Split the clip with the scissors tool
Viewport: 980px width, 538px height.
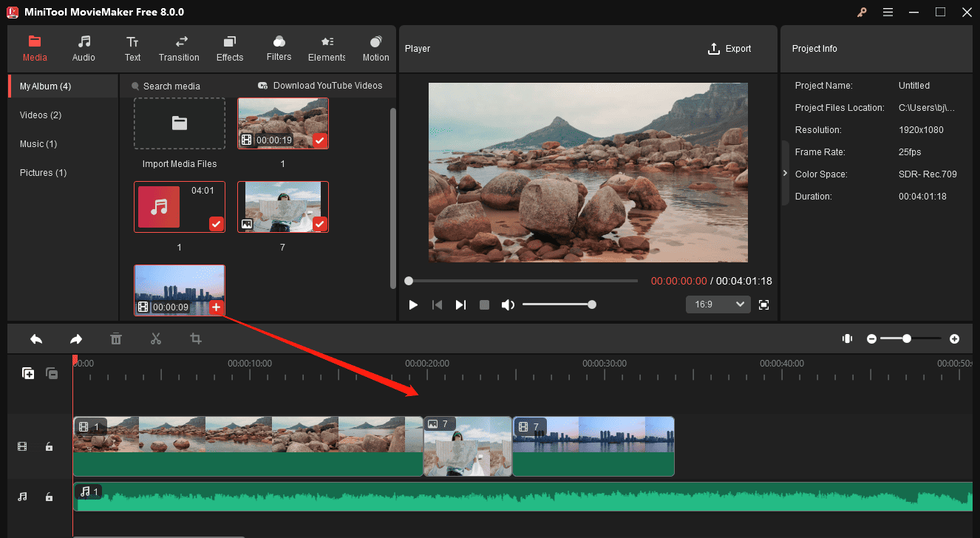click(156, 338)
